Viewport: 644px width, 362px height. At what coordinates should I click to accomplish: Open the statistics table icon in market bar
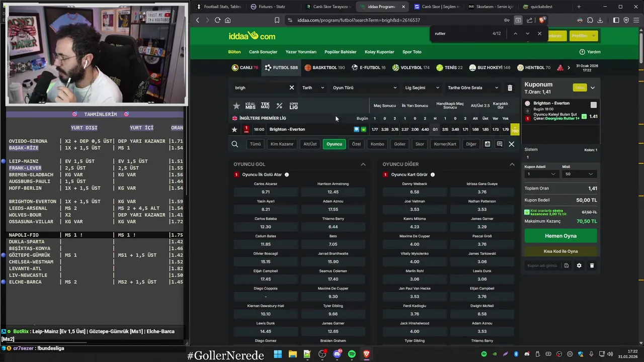[487, 144]
